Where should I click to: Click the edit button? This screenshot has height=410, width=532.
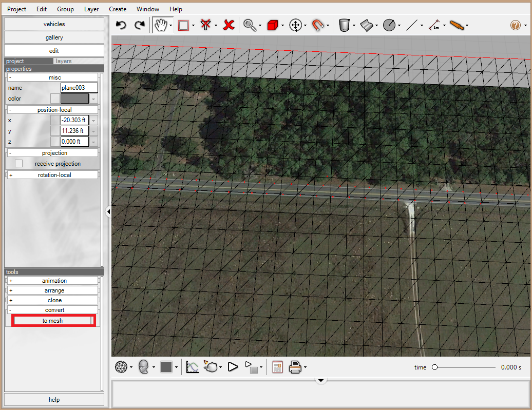click(x=54, y=50)
